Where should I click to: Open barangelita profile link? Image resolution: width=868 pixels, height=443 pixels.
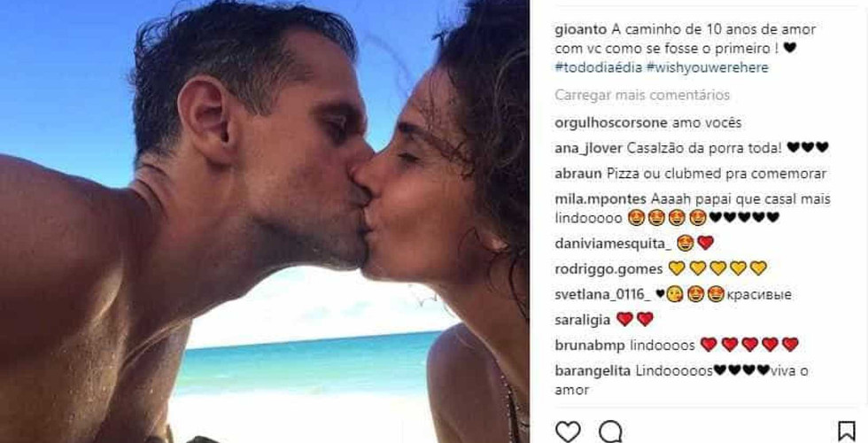(x=593, y=371)
